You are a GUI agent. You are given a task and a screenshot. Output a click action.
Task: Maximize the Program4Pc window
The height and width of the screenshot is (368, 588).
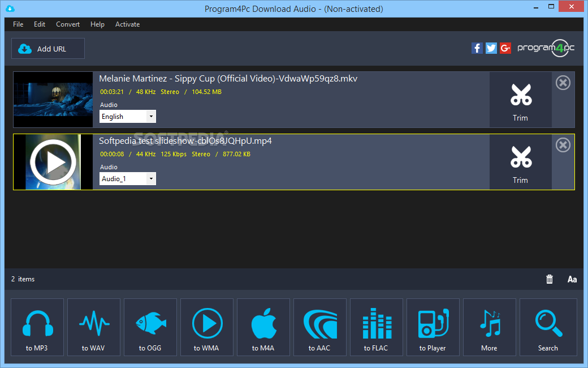[551, 6]
